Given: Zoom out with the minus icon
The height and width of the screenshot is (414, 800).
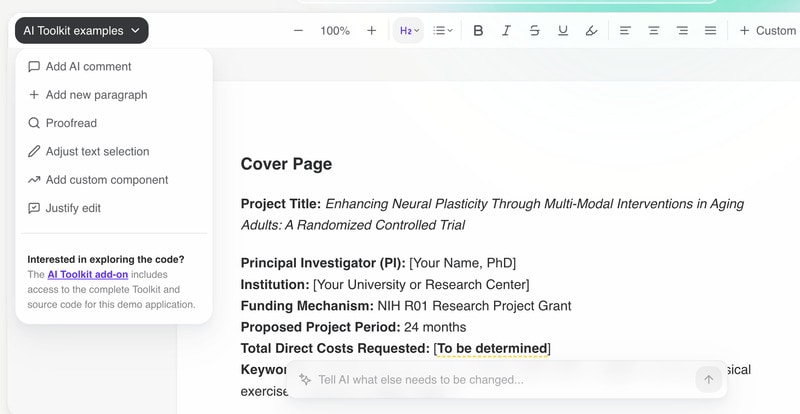Looking at the screenshot, I should (298, 31).
